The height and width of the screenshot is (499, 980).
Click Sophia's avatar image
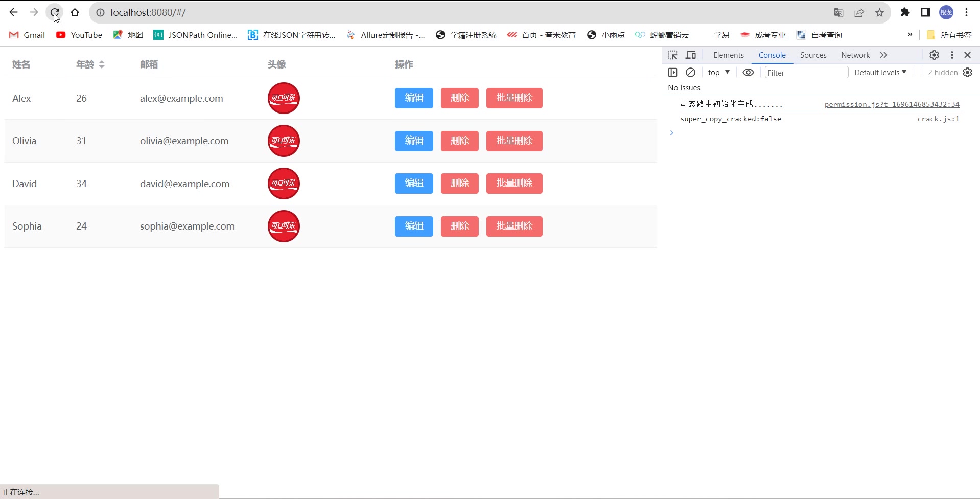pos(284,226)
